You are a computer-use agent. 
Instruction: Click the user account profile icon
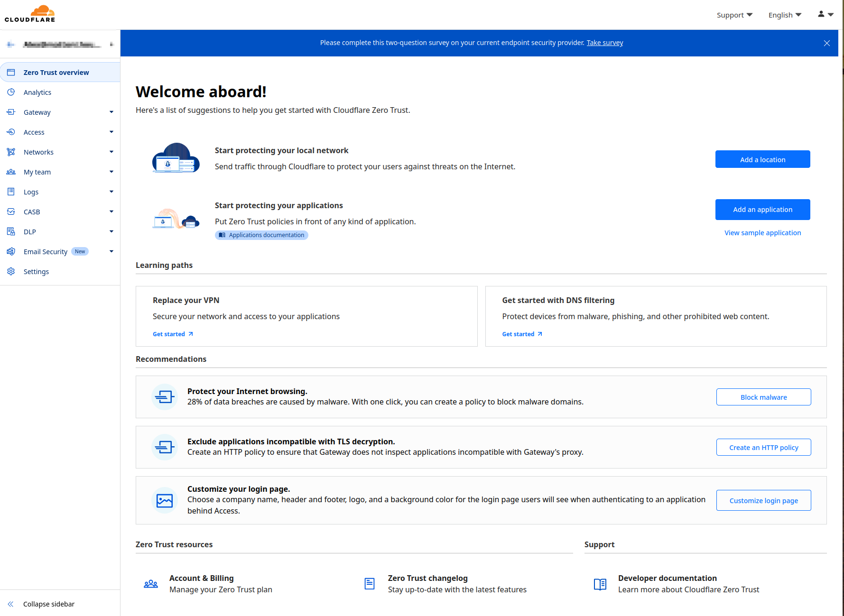pyautogui.click(x=821, y=14)
